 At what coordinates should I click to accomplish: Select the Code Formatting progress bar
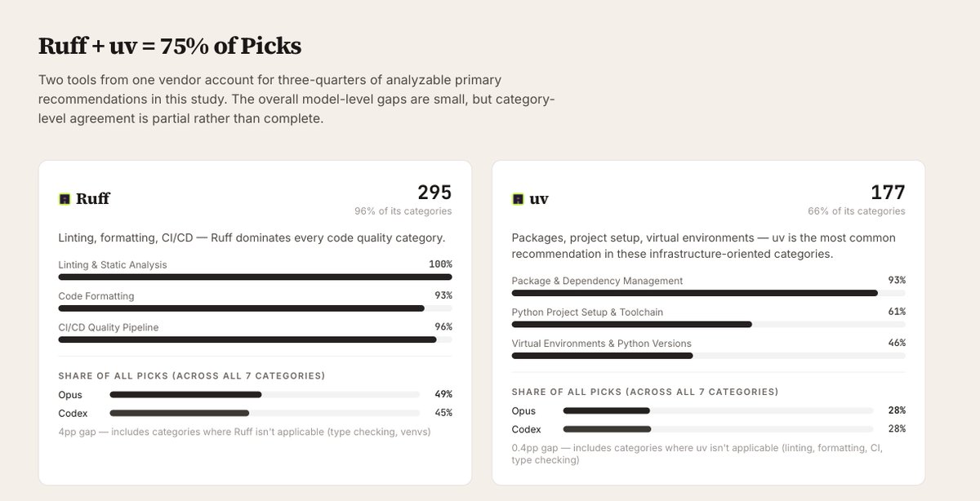255,308
